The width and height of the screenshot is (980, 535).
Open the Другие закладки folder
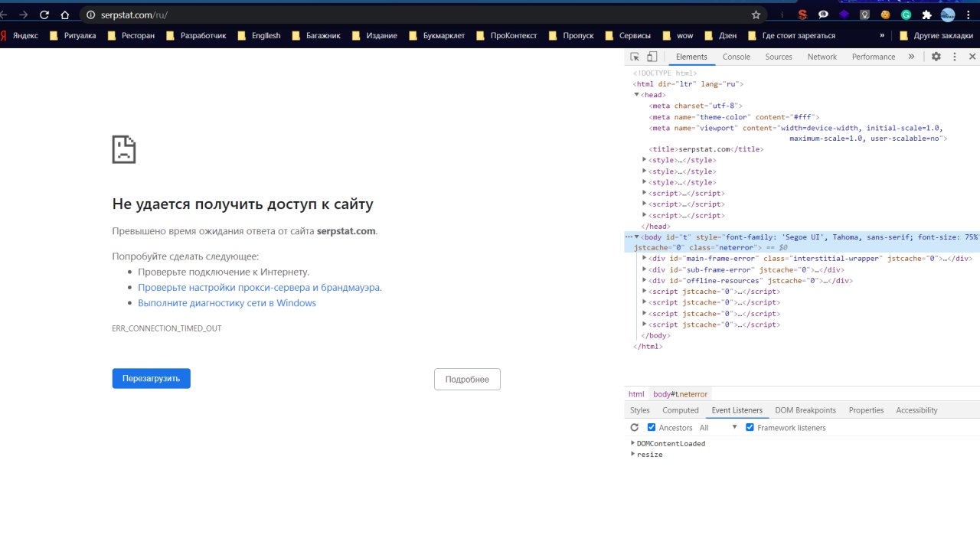coord(938,35)
